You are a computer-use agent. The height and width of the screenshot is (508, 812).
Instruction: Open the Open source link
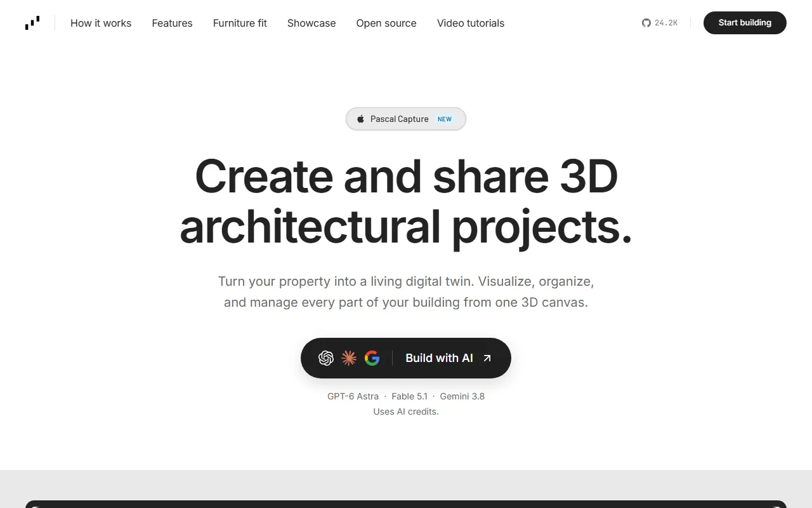point(386,23)
